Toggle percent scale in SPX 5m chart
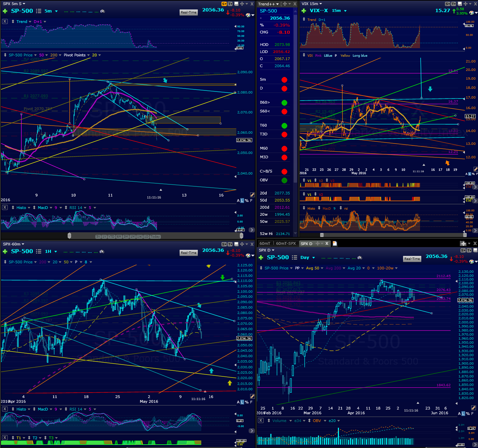The width and height of the screenshot is (478, 448). click(247, 201)
